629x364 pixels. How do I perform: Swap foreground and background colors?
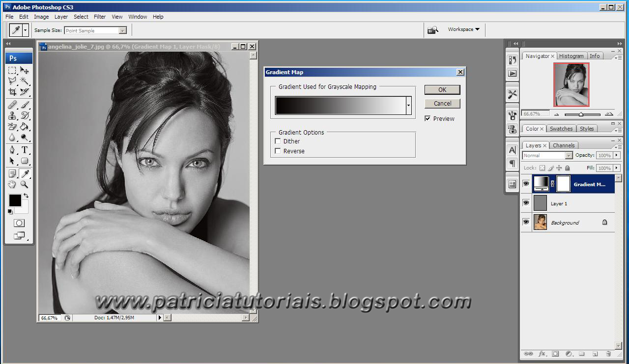click(26, 196)
